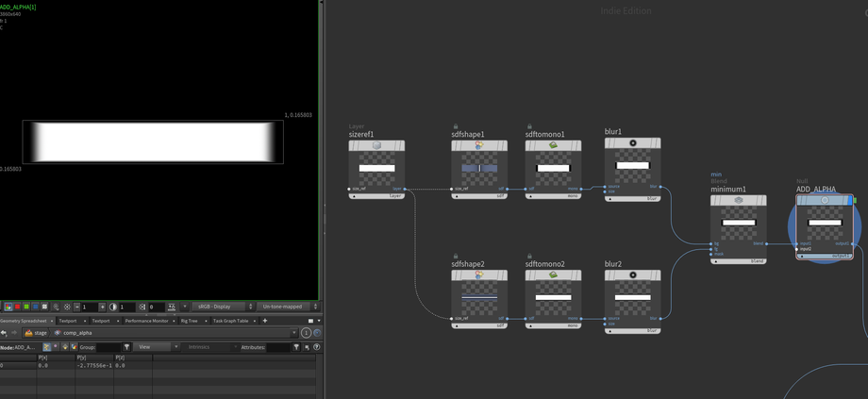Screen dimensions: 868x399
Task: Click the sizeref1 layer node icon
Action: point(376,145)
